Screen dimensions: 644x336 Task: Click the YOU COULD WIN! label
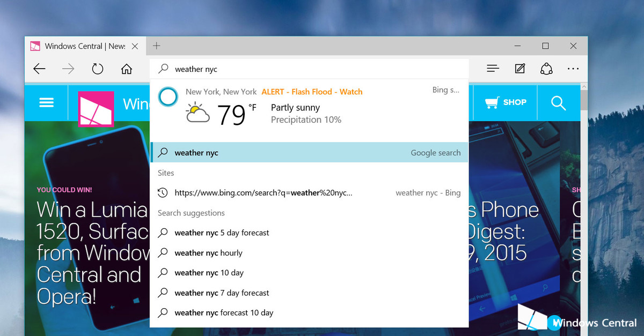(64, 190)
